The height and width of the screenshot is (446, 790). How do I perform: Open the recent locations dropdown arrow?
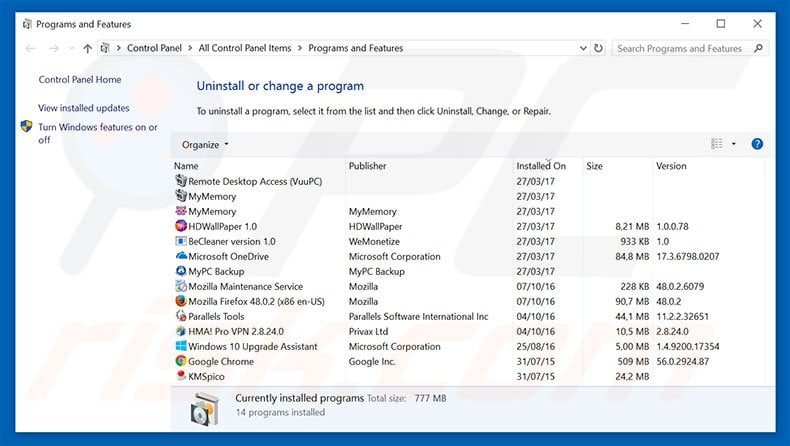tap(71, 48)
